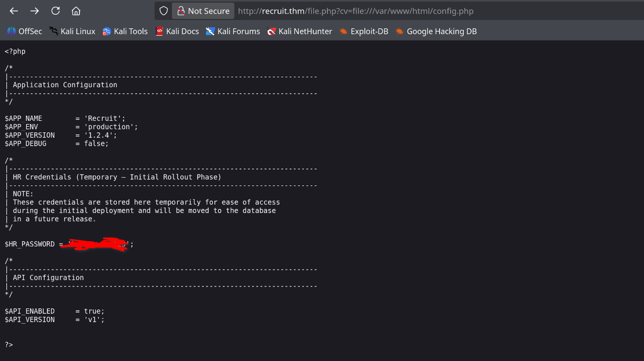Click the closing ?> tag

coord(9,345)
